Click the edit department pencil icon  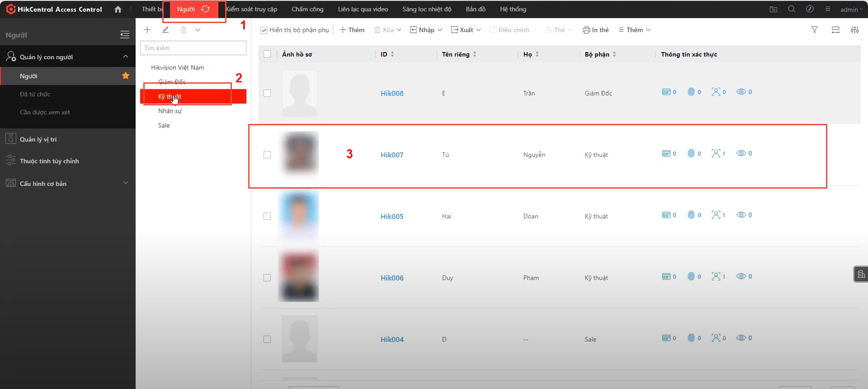[165, 30]
